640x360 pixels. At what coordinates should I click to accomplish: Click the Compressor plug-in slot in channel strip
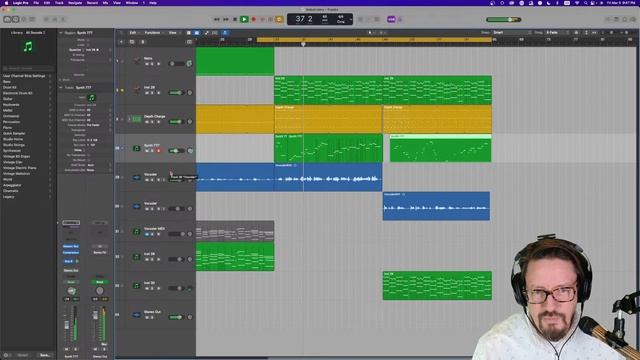coord(71,252)
